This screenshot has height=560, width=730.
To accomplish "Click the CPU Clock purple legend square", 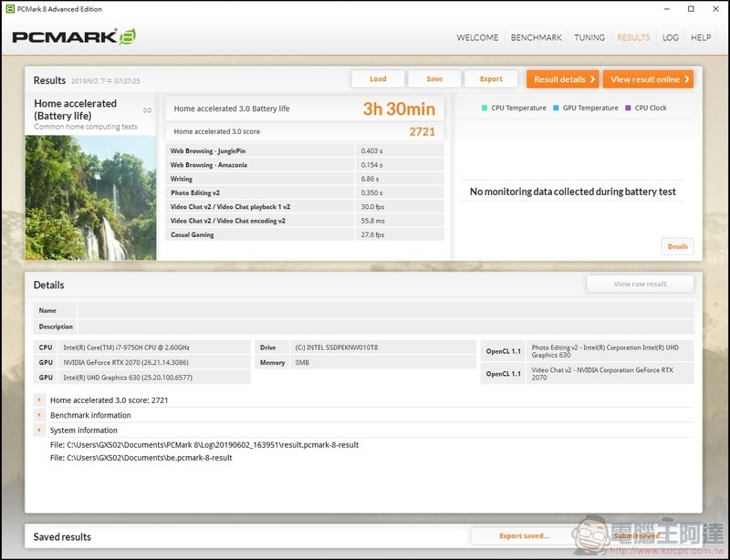I will point(628,108).
